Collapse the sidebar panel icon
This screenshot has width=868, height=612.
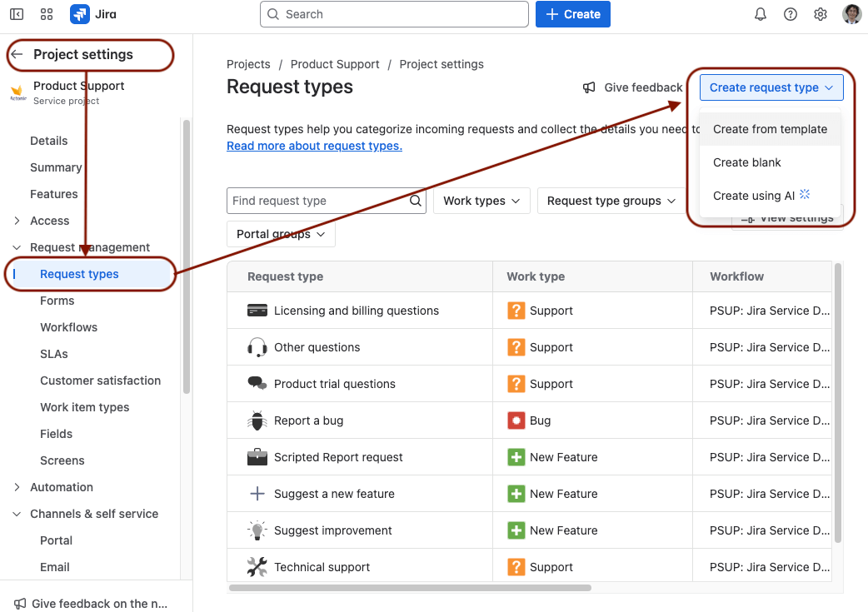17,14
